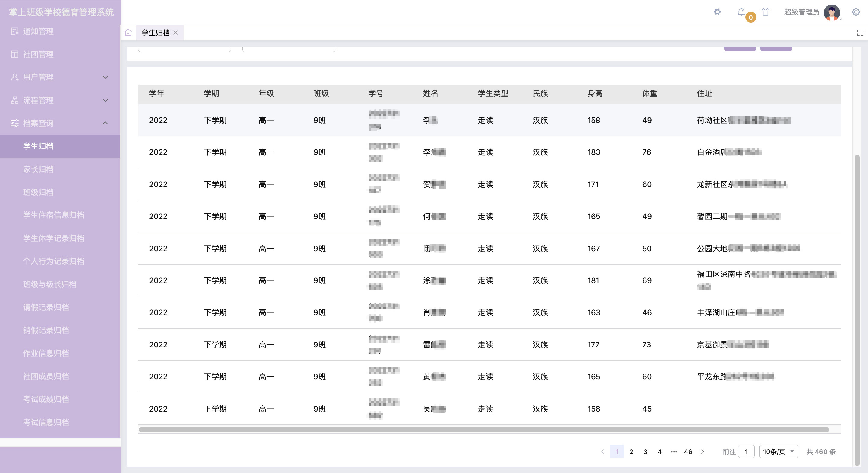
Task: Open the theme shirt icon
Action: (765, 12)
